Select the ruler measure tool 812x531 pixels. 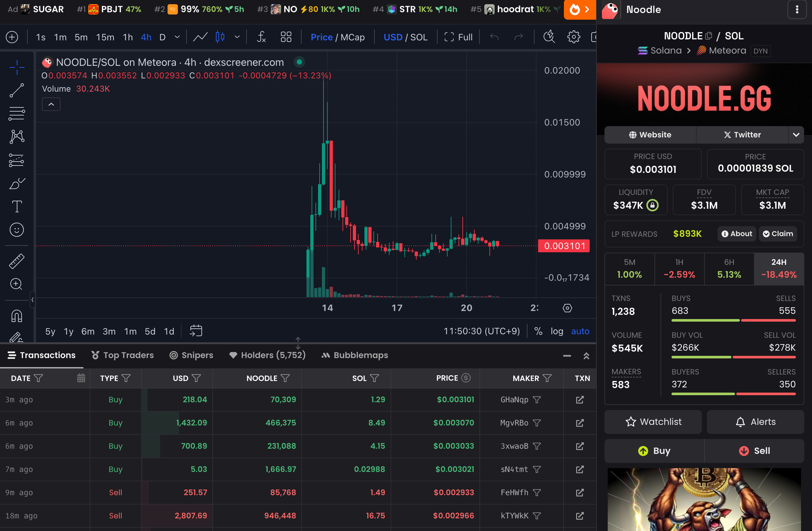click(x=16, y=261)
